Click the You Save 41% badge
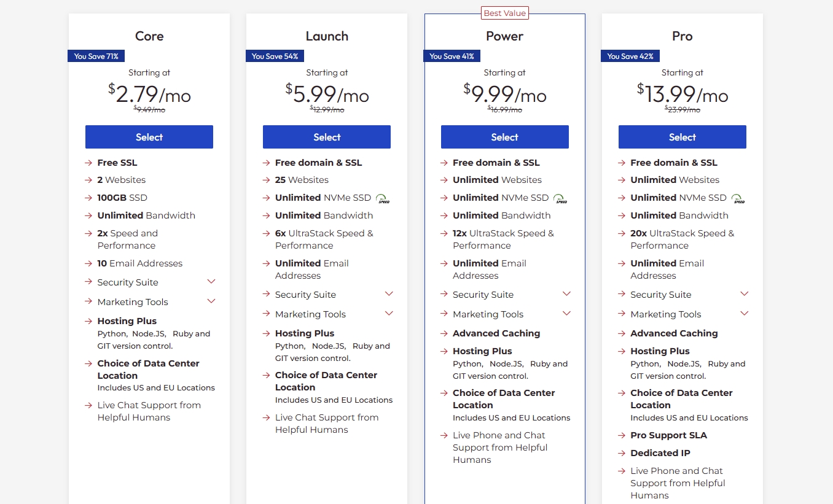 tap(452, 56)
